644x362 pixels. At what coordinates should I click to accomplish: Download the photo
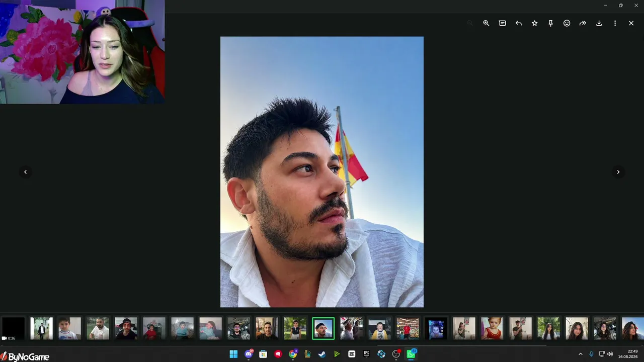(x=599, y=23)
